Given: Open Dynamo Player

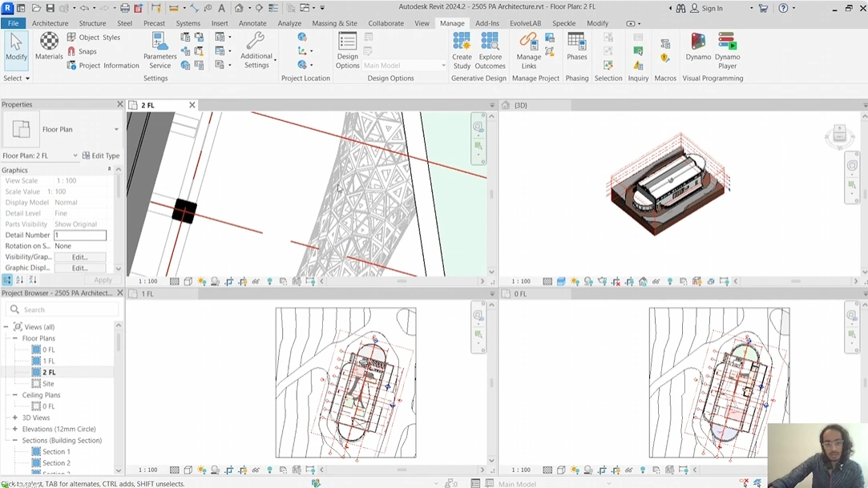Looking at the screenshot, I should click(727, 50).
